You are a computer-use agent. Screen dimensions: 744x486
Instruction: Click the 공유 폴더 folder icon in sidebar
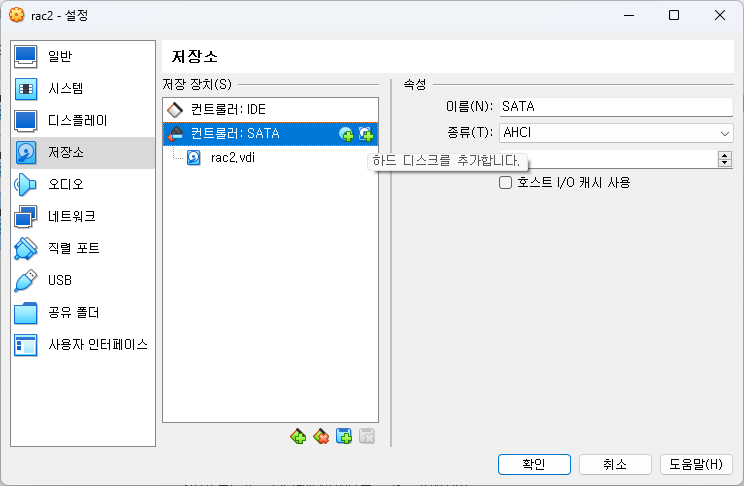pos(26,313)
